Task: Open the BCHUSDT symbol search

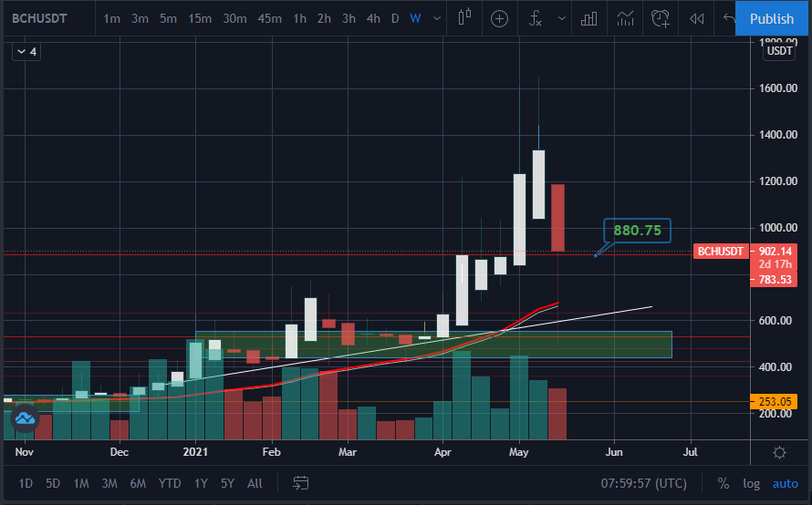Action: 39,18
